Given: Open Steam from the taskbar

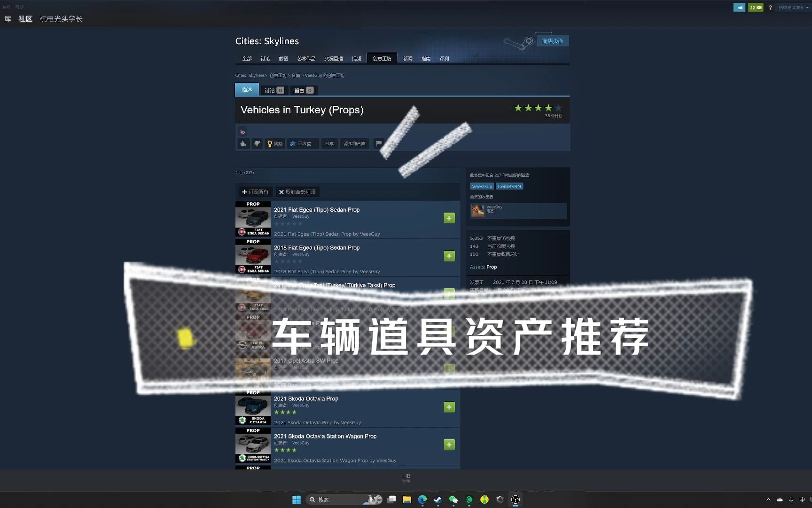Looking at the screenshot, I should pyautogui.click(x=438, y=500).
